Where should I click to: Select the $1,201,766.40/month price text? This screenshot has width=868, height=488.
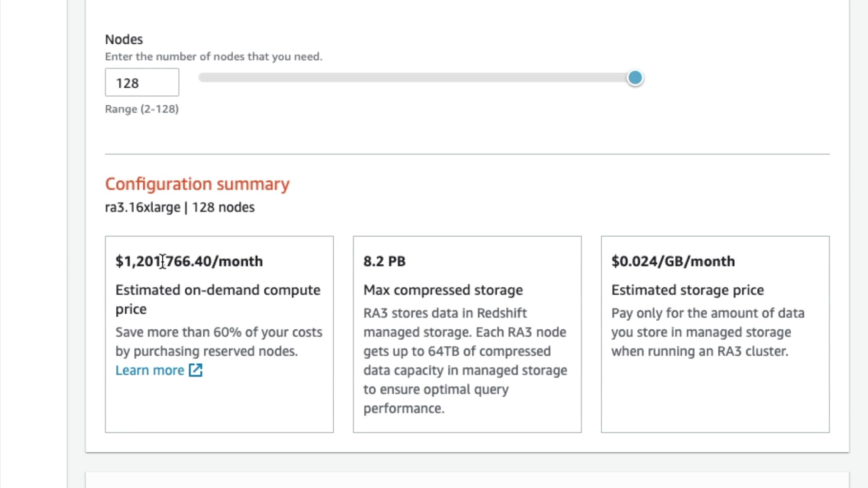(x=189, y=261)
